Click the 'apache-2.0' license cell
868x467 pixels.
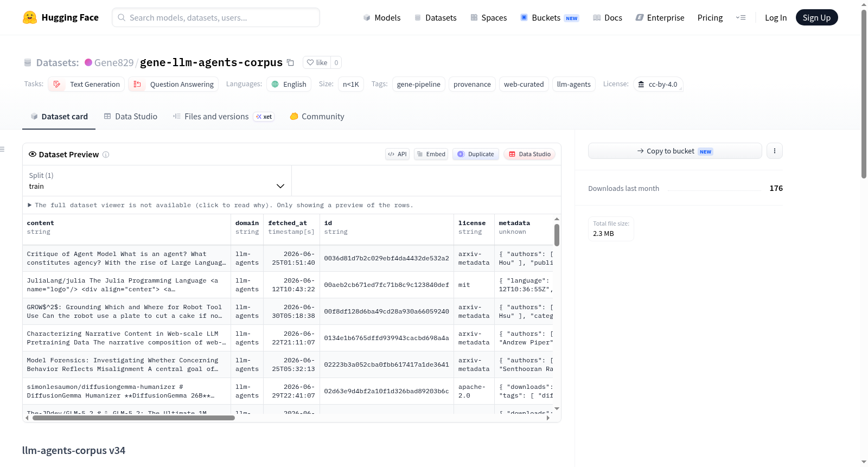474,391
